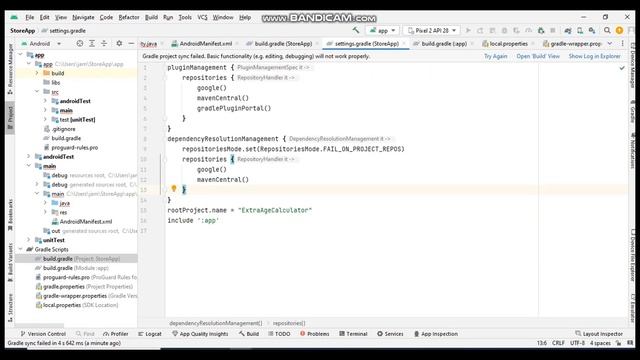Open Project panel gear options
The height and width of the screenshot is (360, 640).
tap(119, 43)
